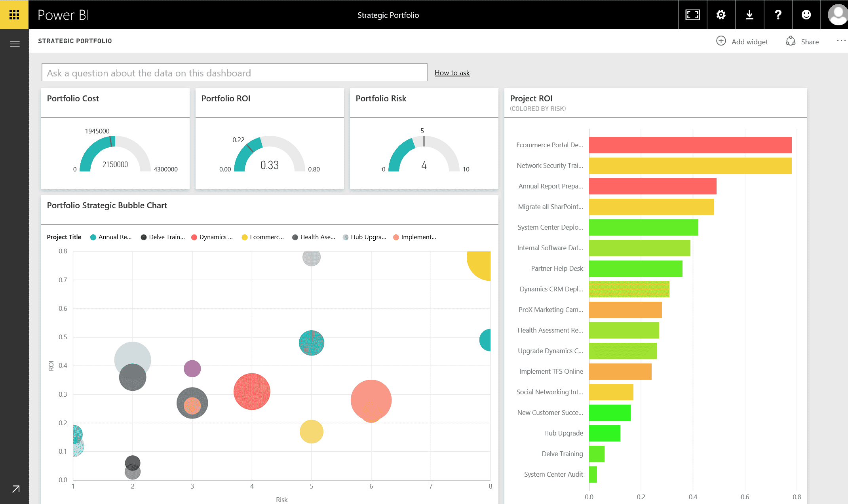Click the New Customer Succe... bar
Screen dimensions: 848x504
[610, 413]
